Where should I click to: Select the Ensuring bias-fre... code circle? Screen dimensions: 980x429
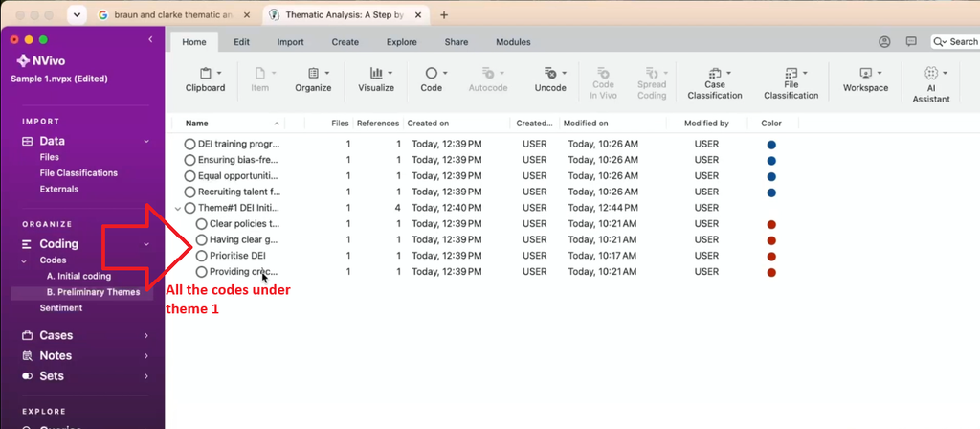point(190,160)
